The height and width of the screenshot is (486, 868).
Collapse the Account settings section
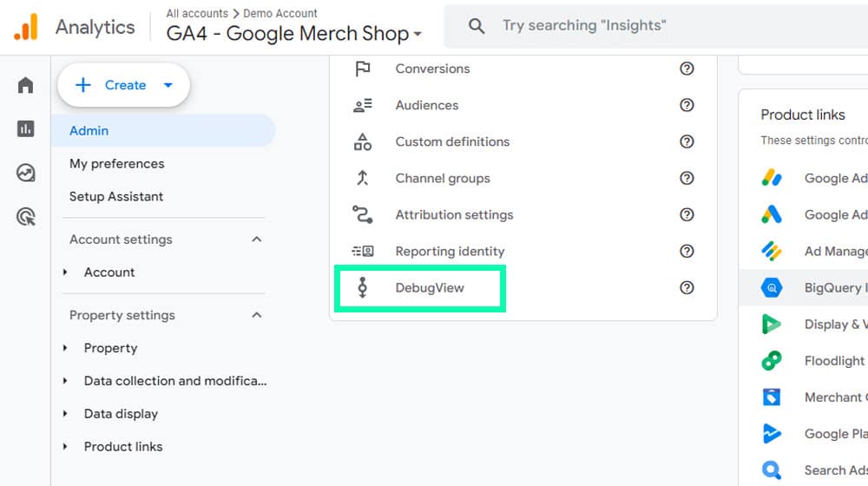256,240
